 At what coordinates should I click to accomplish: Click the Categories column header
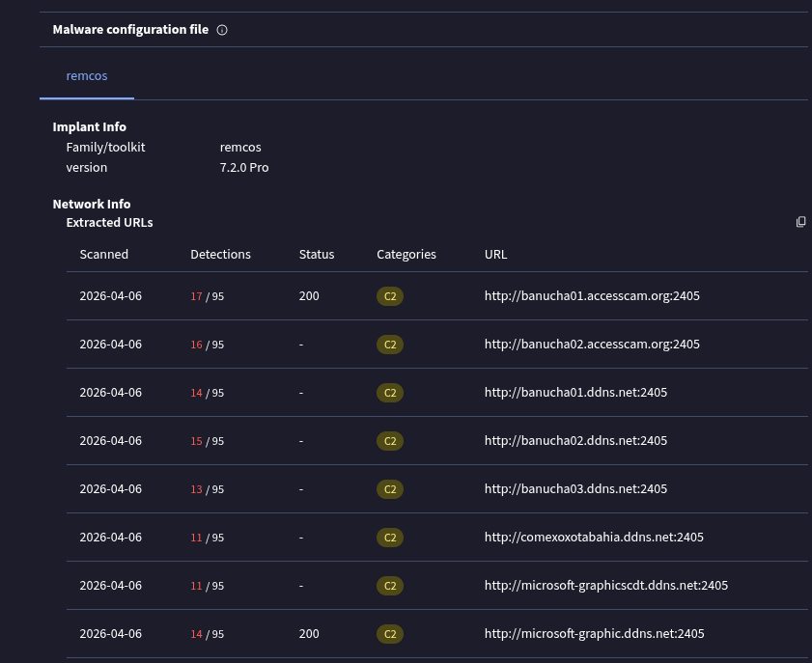pos(406,255)
